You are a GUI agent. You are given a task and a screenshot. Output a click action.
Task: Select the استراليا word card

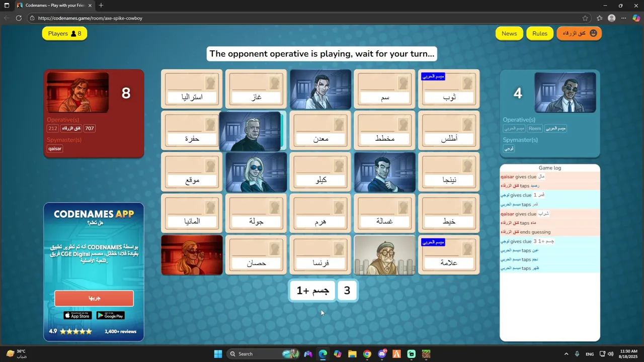pyautogui.click(x=192, y=89)
